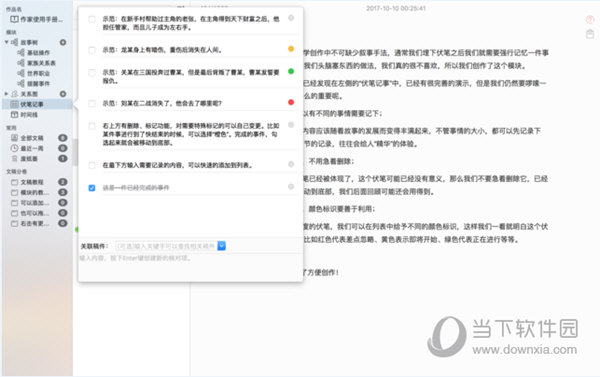Click the new-note input field below 关联稿件
Viewport: 600px width, 377px height.
[190, 258]
